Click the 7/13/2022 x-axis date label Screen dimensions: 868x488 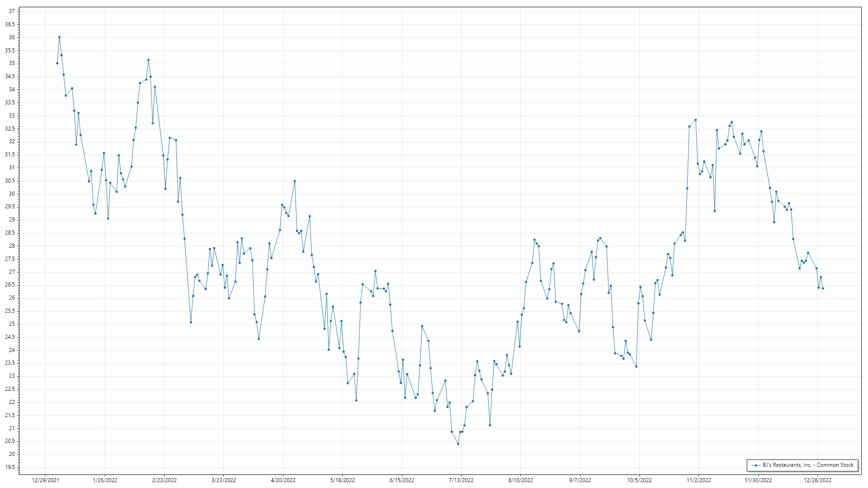tap(461, 480)
